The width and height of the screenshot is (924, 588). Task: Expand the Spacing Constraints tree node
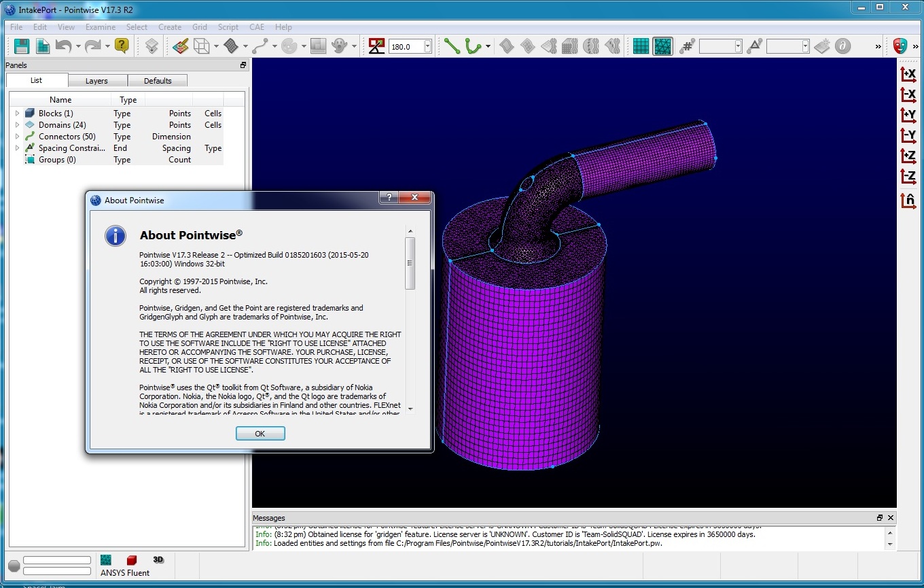click(18, 148)
